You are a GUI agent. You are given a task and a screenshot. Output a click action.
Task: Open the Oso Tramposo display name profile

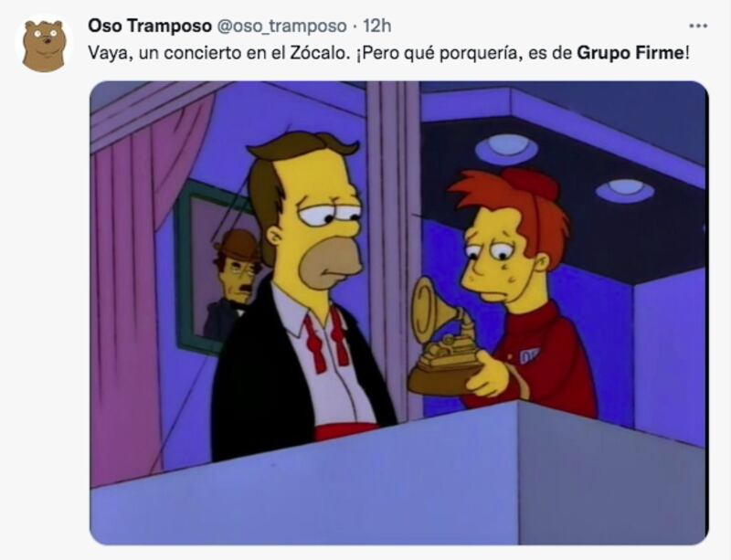pos(150,26)
